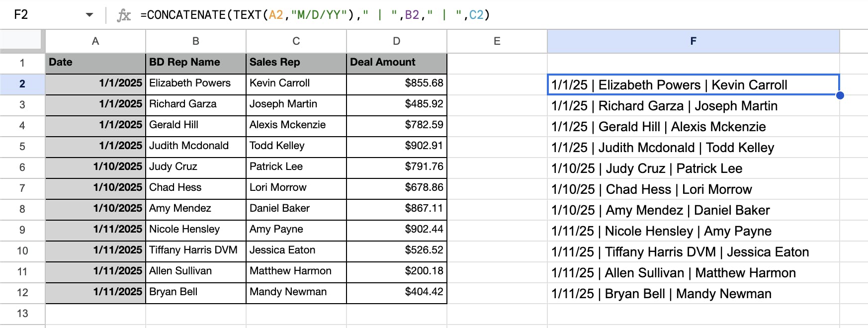Select the column F header

click(693, 41)
